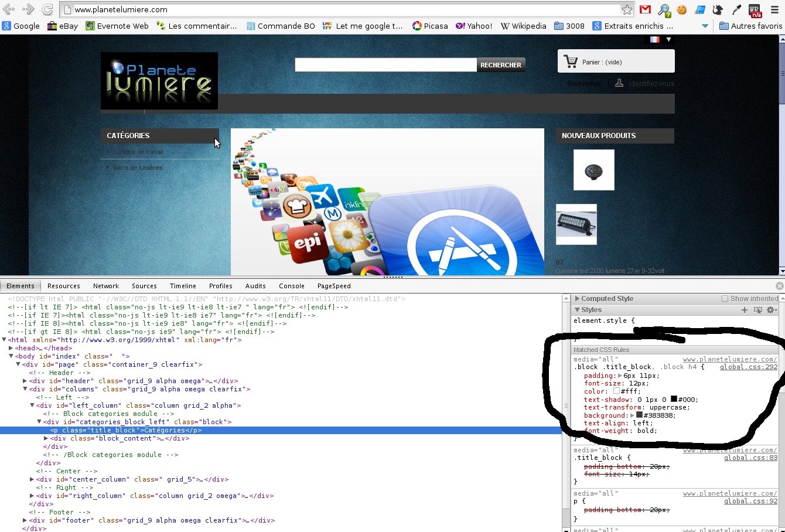Open the eBay bookmark
The height and width of the screenshot is (532, 785).
(63, 26)
